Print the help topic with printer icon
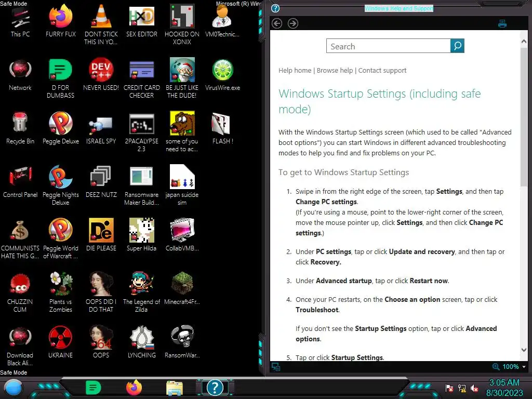This screenshot has height=399, width=532. [x=502, y=24]
